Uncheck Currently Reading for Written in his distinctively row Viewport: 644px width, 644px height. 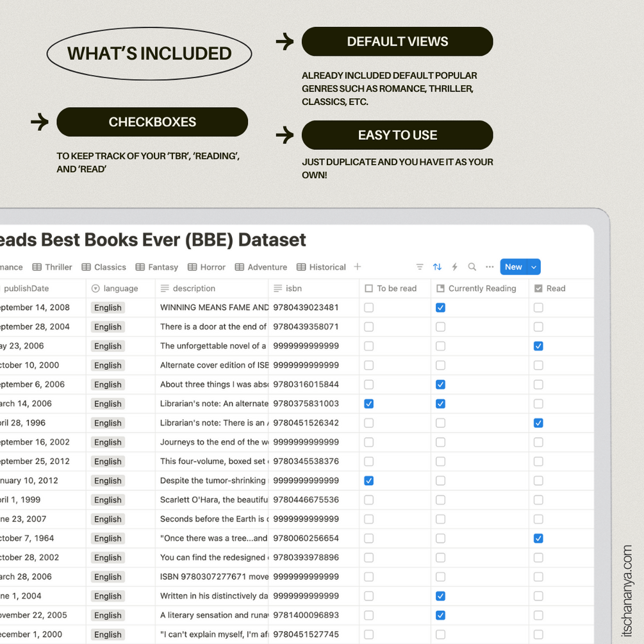click(440, 596)
